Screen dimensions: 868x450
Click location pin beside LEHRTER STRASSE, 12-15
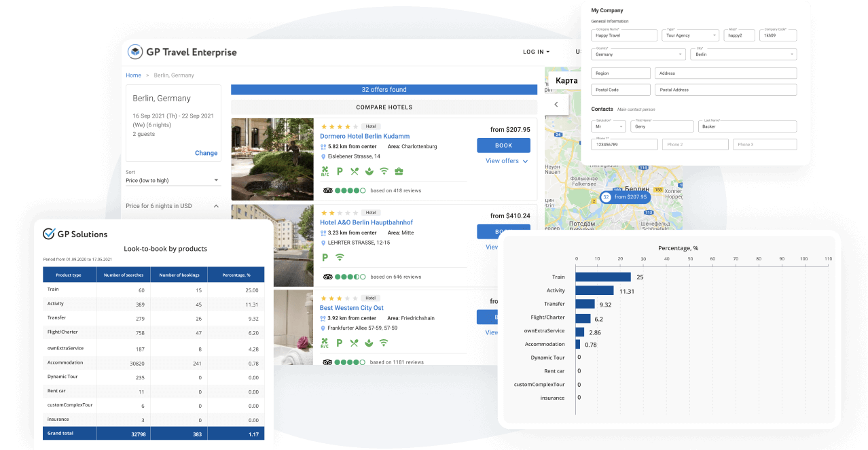[x=323, y=243]
